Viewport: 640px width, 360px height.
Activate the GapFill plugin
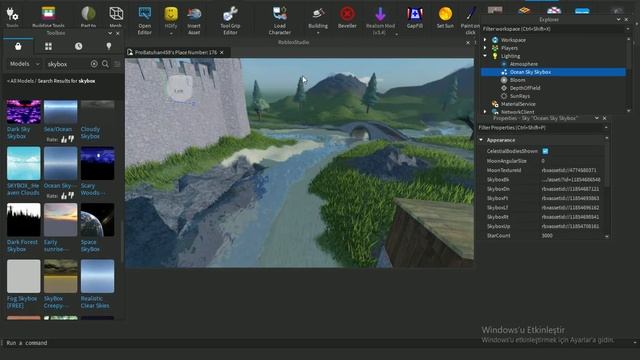click(x=415, y=14)
